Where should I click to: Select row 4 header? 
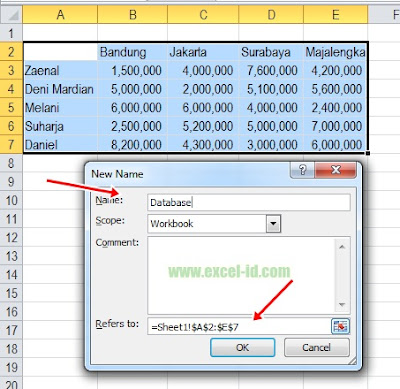pyautogui.click(x=11, y=89)
